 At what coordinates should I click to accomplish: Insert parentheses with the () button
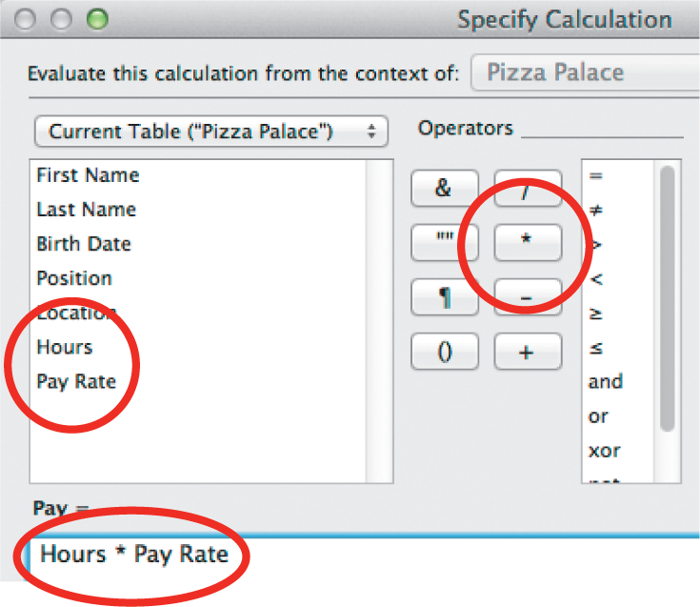coord(444,352)
